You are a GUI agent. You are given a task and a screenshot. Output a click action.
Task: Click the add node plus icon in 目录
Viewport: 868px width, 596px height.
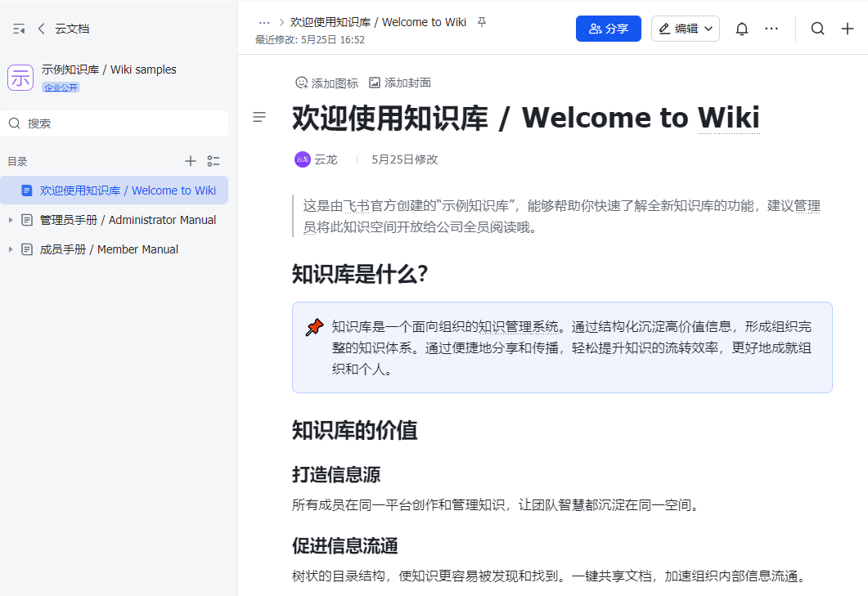tap(191, 161)
